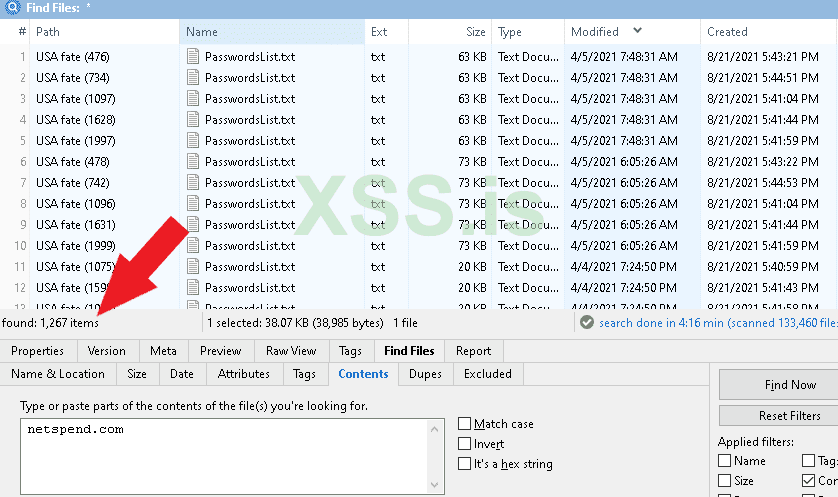Click file icon in USA fate (478) row

(x=193, y=161)
